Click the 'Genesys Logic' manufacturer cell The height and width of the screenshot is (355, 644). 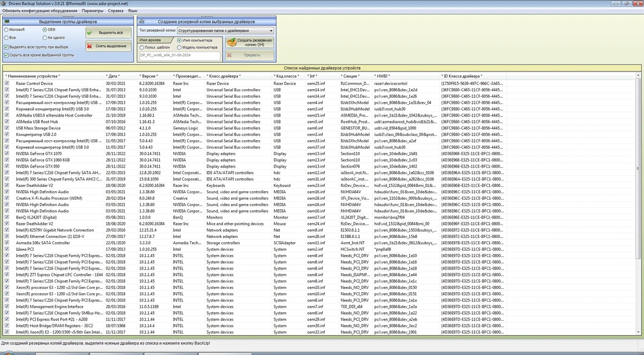click(x=186, y=128)
